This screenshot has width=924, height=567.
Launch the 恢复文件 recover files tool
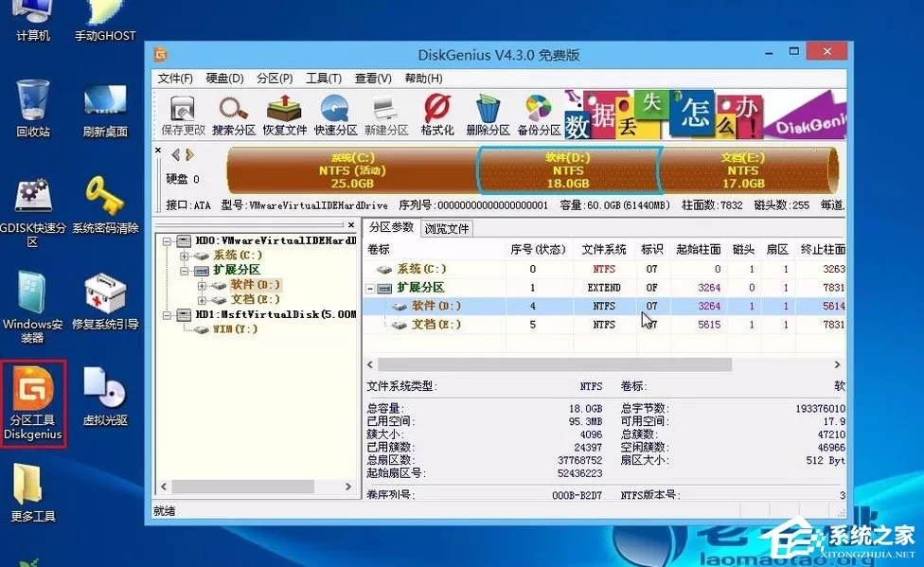(x=285, y=115)
